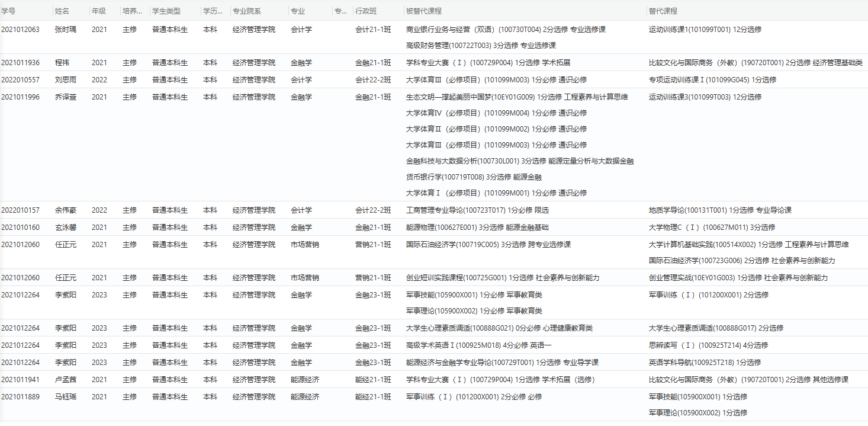Click student ID 2021011996
The image size is (868, 426).
(x=21, y=97)
